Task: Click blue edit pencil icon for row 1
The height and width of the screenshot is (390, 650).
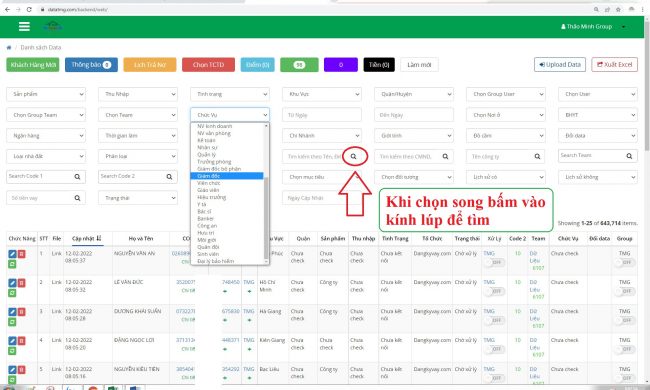Action: click(x=12, y=254)
